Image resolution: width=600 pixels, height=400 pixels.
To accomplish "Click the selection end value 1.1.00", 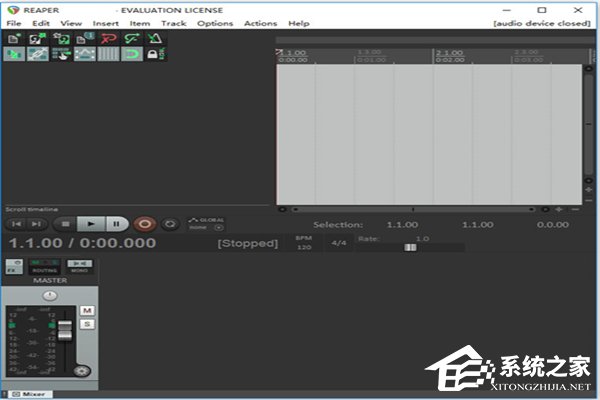I will tap(478, 225).
